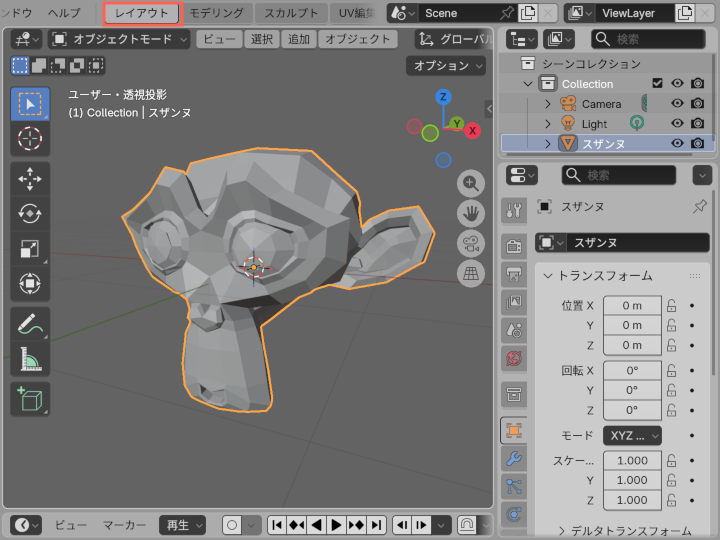Open the Output properties tab
Image resolution: width=720 pixels, height=540 pixels.
point(514,274)
